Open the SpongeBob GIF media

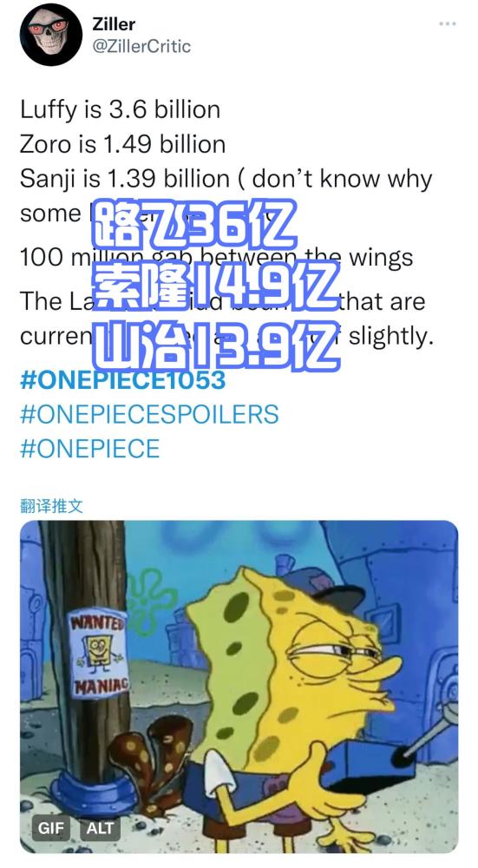pos(239,687)
